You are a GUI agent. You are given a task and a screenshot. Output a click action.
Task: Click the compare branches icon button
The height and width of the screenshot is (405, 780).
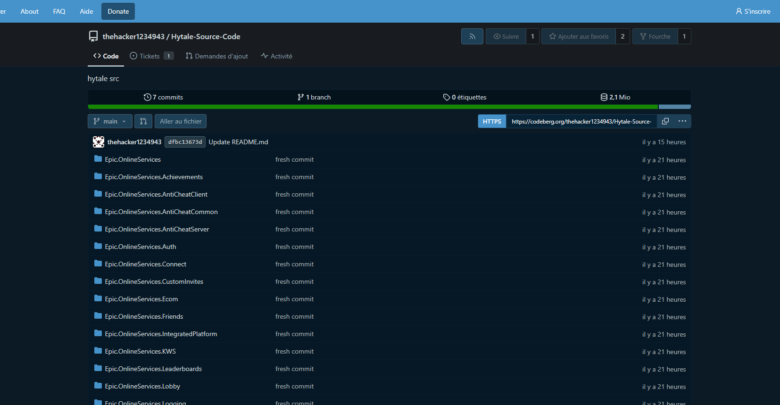pyautogui.click(x=143, y=121)
